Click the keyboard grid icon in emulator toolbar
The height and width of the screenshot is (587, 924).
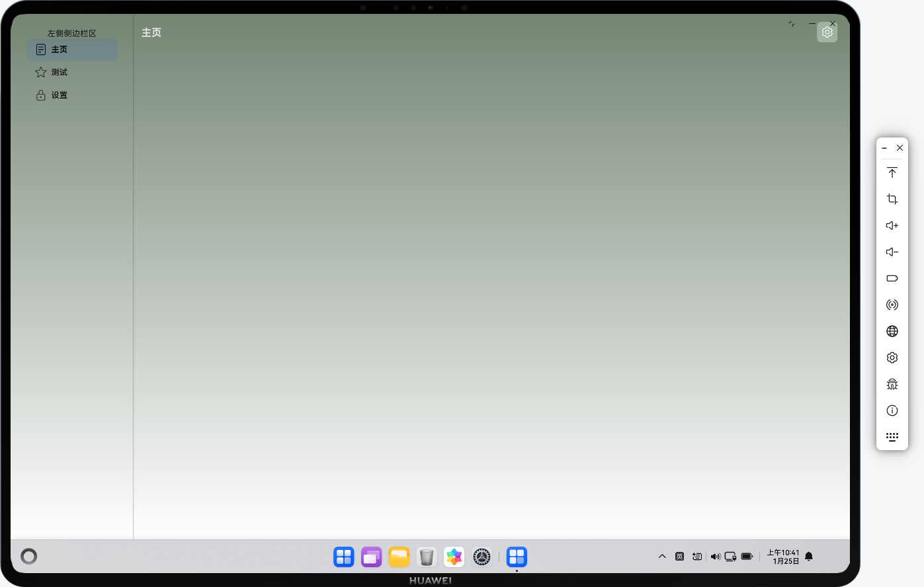pos(892,437)
